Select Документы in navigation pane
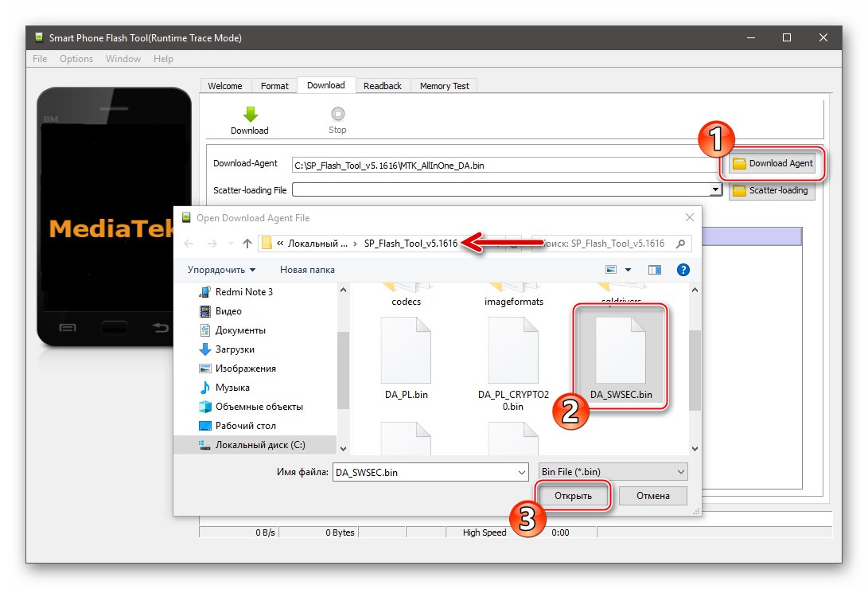The height and width of the screenshot is (589, 868). (240, 330)
